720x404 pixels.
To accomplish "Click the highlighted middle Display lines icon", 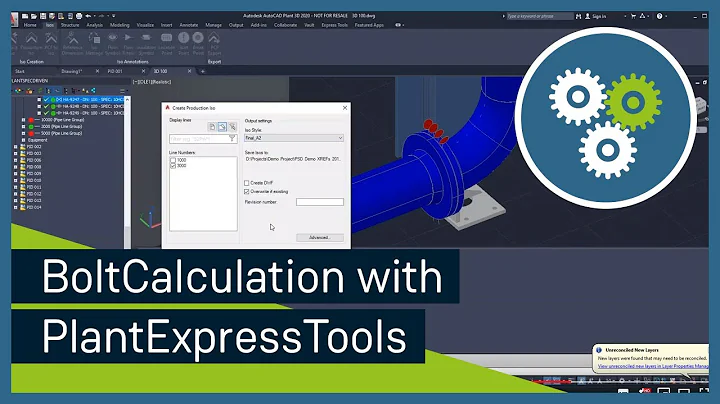I will (222, 127).
